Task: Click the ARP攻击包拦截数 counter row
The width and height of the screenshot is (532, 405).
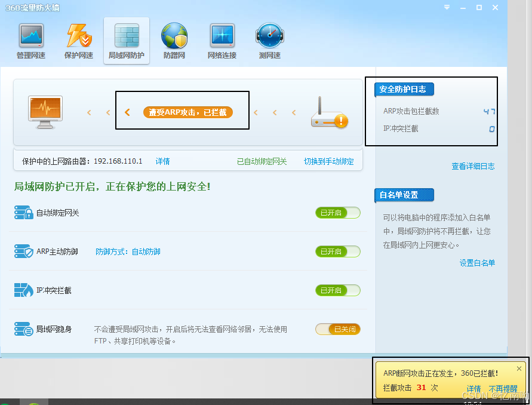Action: (x=439, y=111)
